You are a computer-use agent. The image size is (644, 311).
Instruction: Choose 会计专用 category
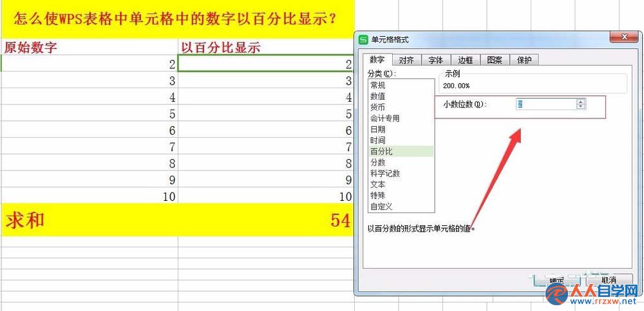click(401, 118)
